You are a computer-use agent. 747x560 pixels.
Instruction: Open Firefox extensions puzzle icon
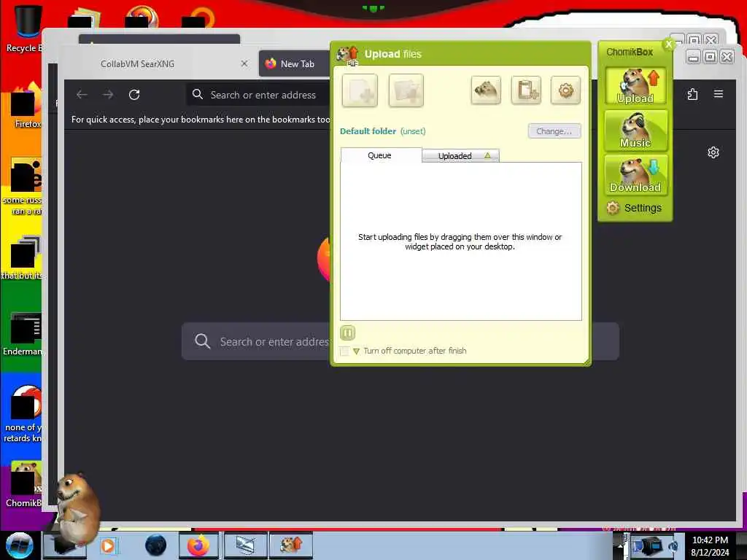pyautogui.click(x=693, y=94)
